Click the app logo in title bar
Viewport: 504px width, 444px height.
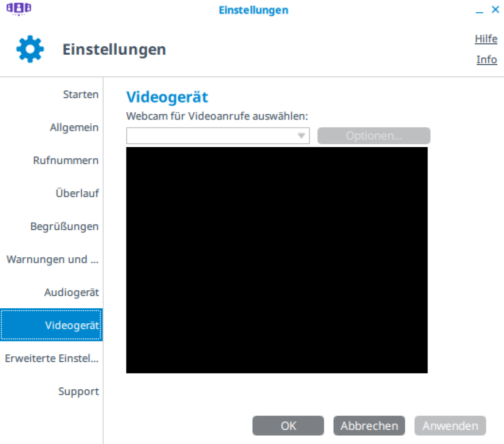pos(19,8)
